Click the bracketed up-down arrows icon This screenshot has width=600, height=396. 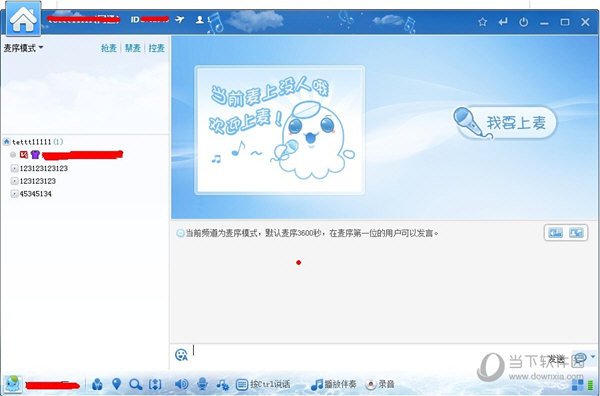pyautogui.click(x=155, y=384)
